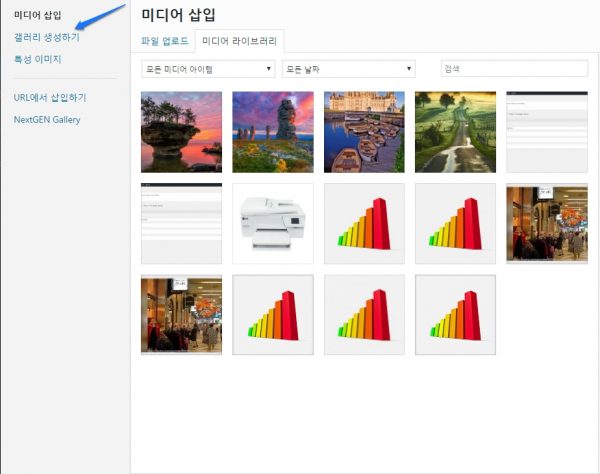Open the 미디어 라이브러리 tab
This screenshot has height=474, width=600.
[x=240, y=41]
